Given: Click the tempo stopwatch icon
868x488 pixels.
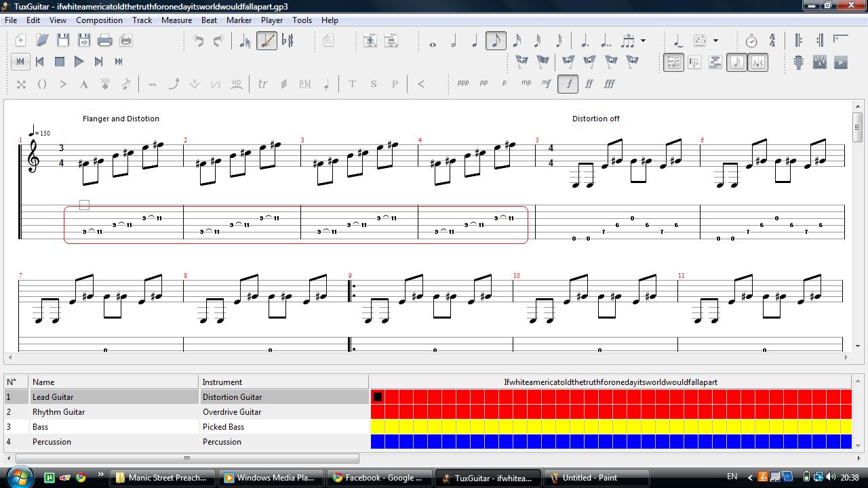Looking at the screenshot, I should (x=751, y=41).
